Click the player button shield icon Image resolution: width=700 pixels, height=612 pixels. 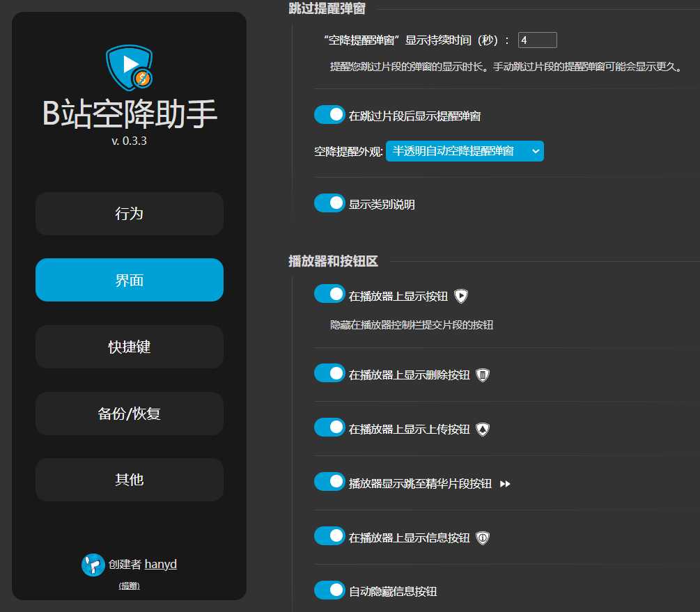coord(461,296)
